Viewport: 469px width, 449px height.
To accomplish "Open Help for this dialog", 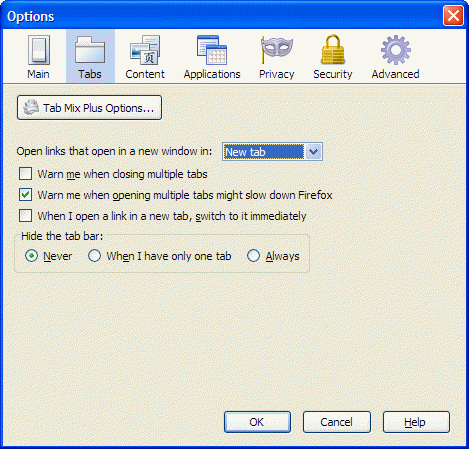I will pyautogui.click(x=416, y=422).
